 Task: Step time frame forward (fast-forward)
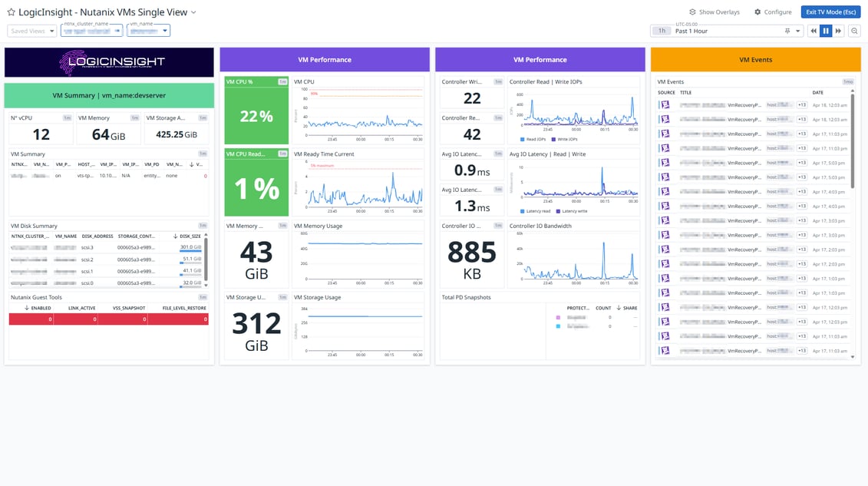(838, 31)
